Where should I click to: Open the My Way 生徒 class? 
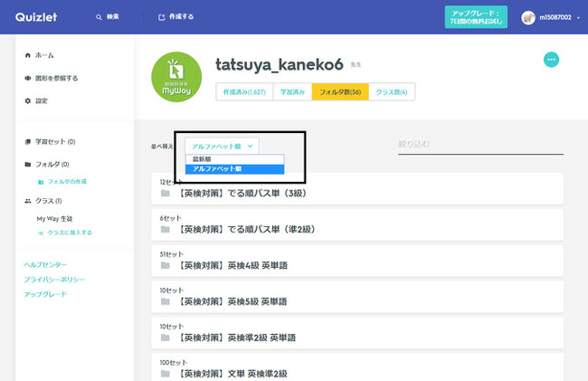[55, 219]
